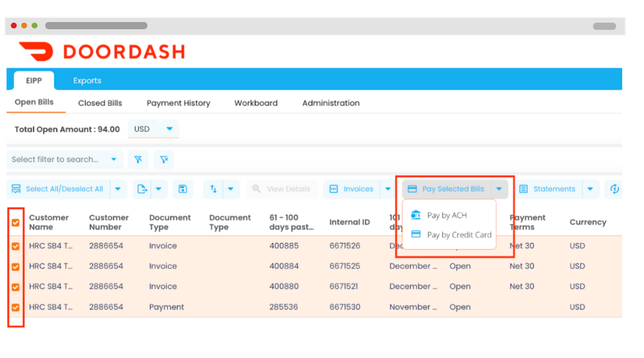Click the credit card icon on Pay Selected Bills
644x358 pixels.
tap(413, 189)
